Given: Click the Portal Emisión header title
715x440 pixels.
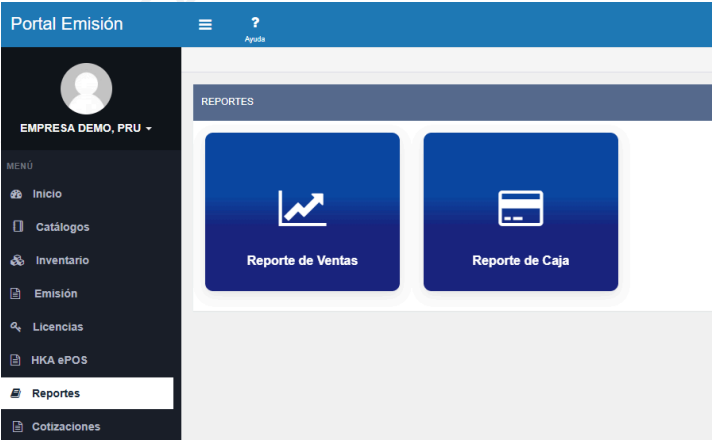Looking at the screenshot, I should point(67,24).
